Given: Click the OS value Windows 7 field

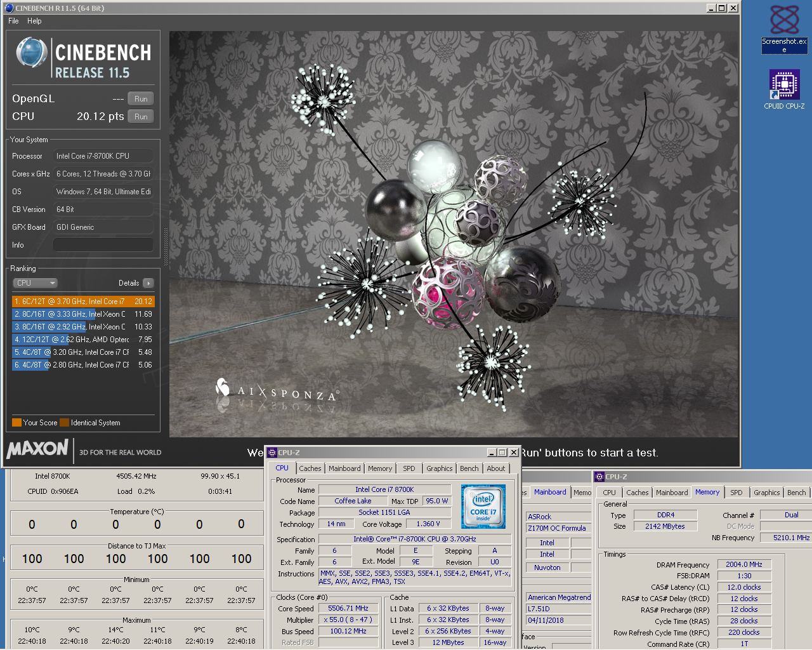Looking at the screenshot, I should (103, 192).
